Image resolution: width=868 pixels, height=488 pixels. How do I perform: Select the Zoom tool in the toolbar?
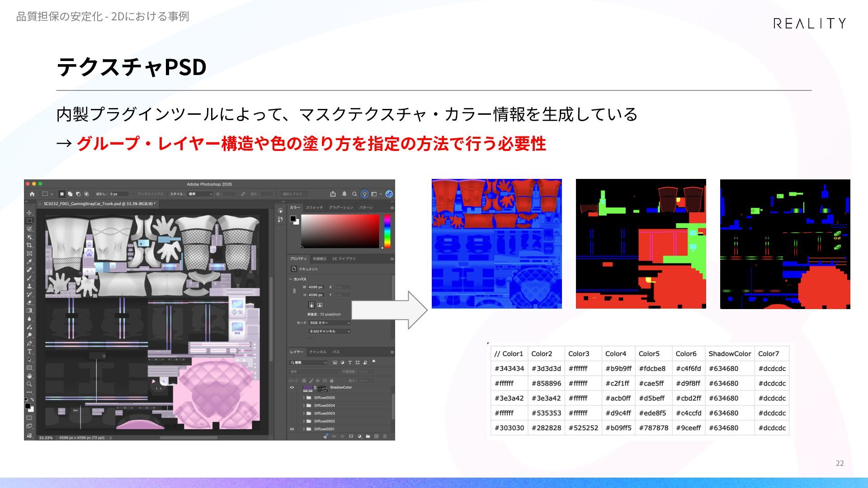29,384
